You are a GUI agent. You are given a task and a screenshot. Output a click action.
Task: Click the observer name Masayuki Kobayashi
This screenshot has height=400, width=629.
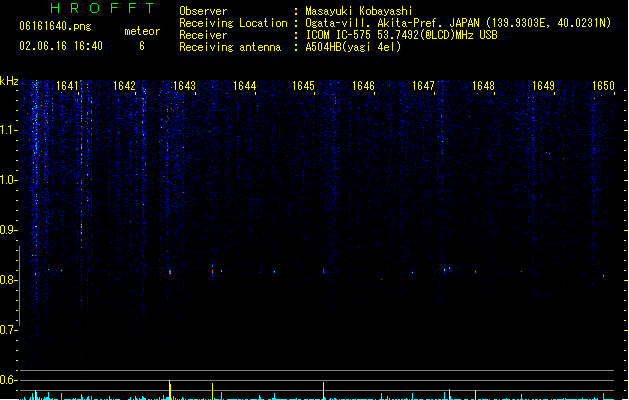tap(359, 11)
